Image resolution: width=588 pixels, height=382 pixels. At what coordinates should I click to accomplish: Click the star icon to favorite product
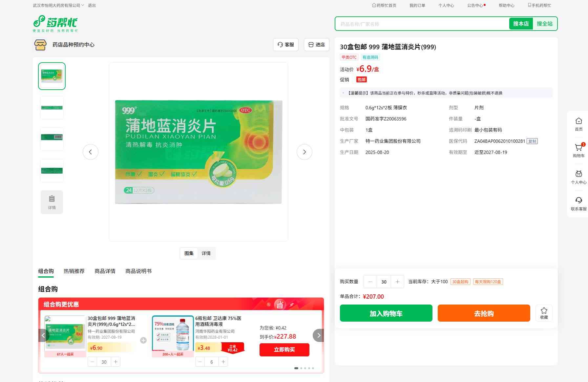(544, 313)
